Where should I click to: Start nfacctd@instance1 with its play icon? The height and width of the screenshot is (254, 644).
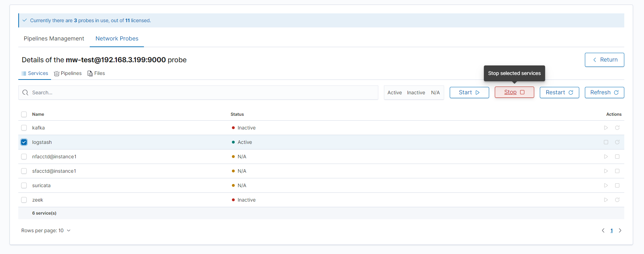click(606, 157)
